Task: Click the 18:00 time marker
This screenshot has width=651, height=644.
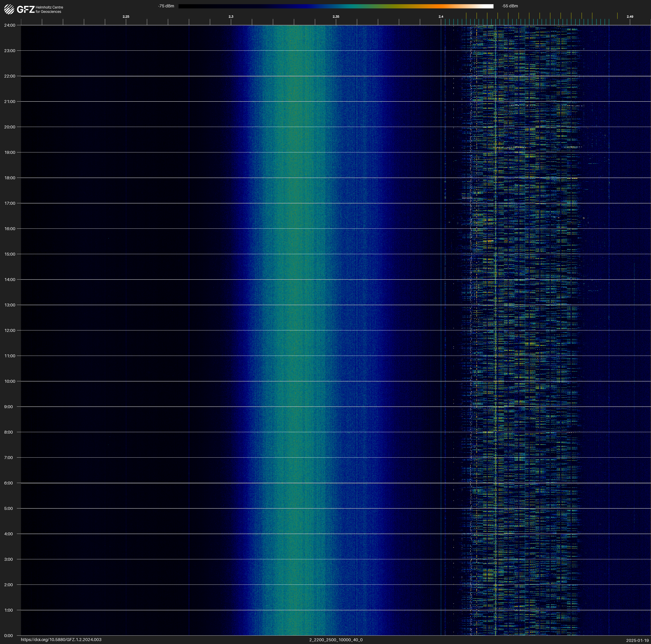Action: [x=9, y=178]
